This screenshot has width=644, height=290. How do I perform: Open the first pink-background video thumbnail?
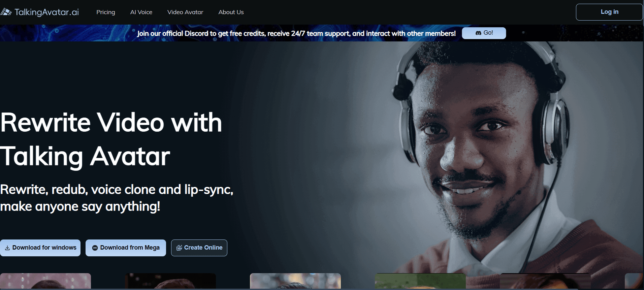pos(45,281)
